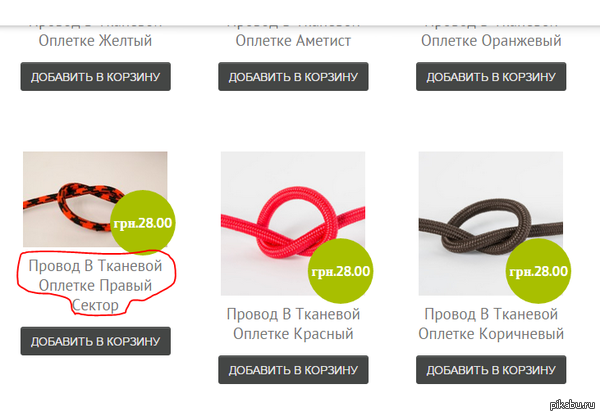600x416 pixels.
Task: Open the Оплетке Желтый product title
Action: tap(95, 40)
